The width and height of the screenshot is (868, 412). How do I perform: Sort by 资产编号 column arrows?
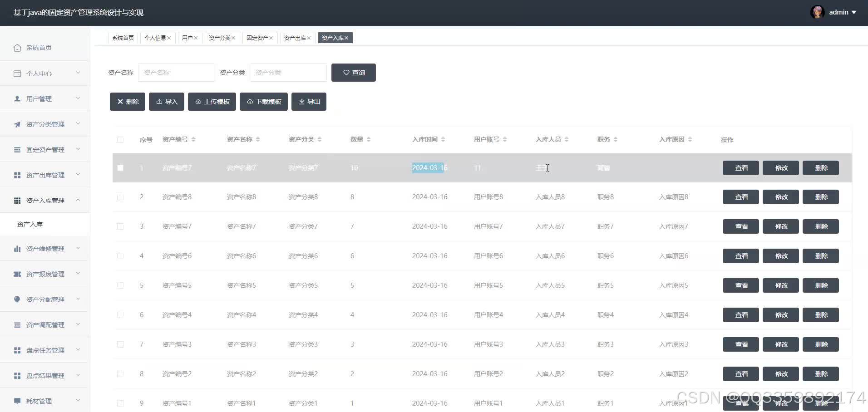coord(193,139)
